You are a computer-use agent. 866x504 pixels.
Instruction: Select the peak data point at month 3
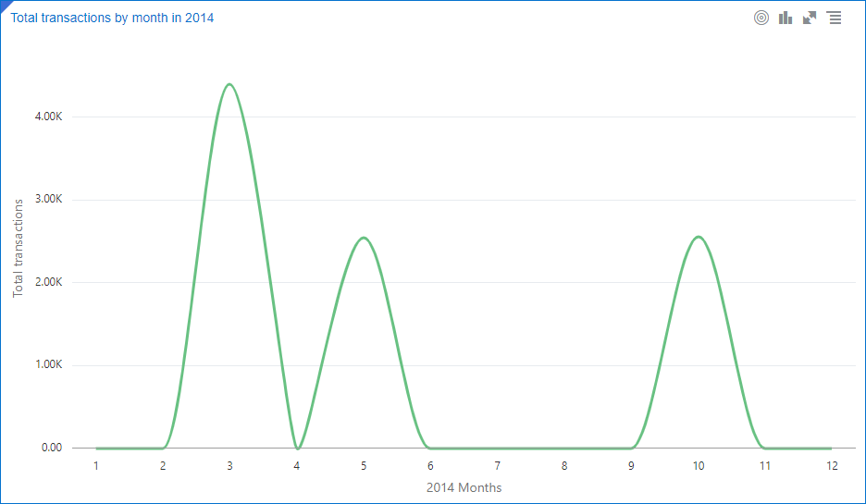[x=229, y=84]
